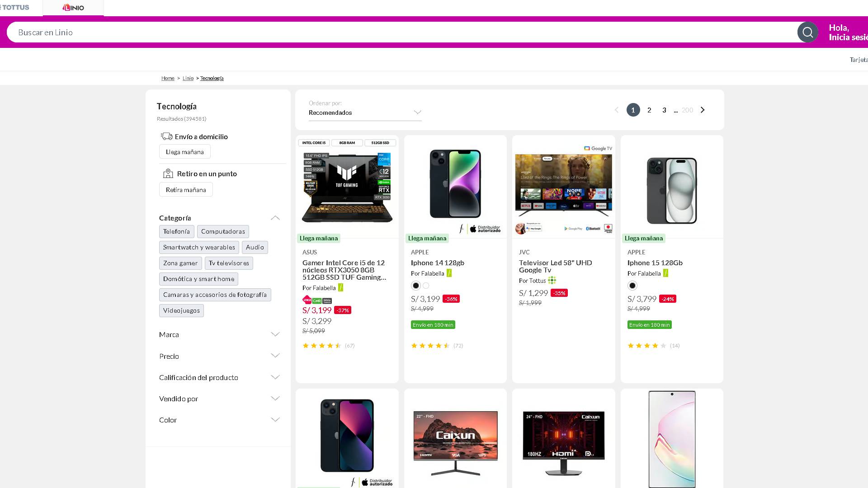Screen dimensions: 868x488
Task: Expand Calificación del producto filter
Action: 220,377
